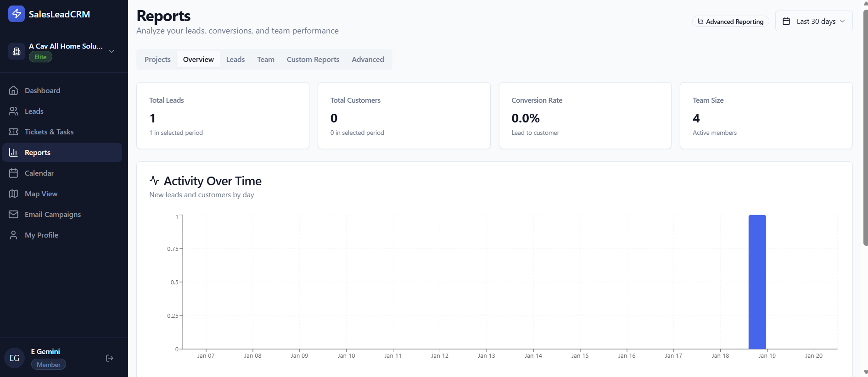Click the Tickets & Tasks ticket icon
The width and height of the screenshot is (868, 377).
13,132
